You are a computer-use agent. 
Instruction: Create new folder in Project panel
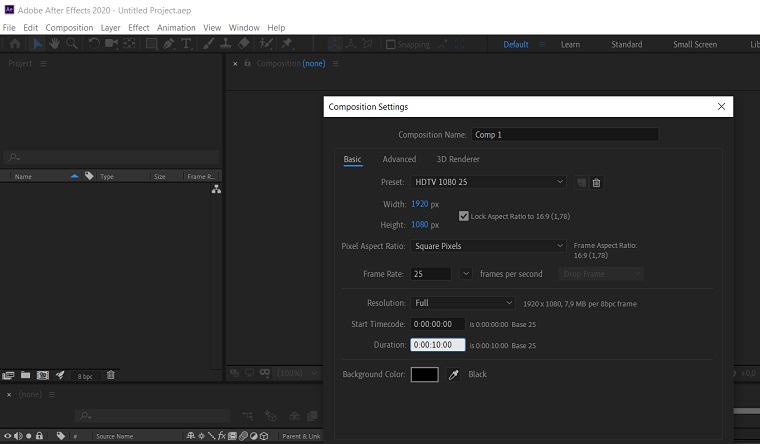pyautogui.click(x=26, y=375)
